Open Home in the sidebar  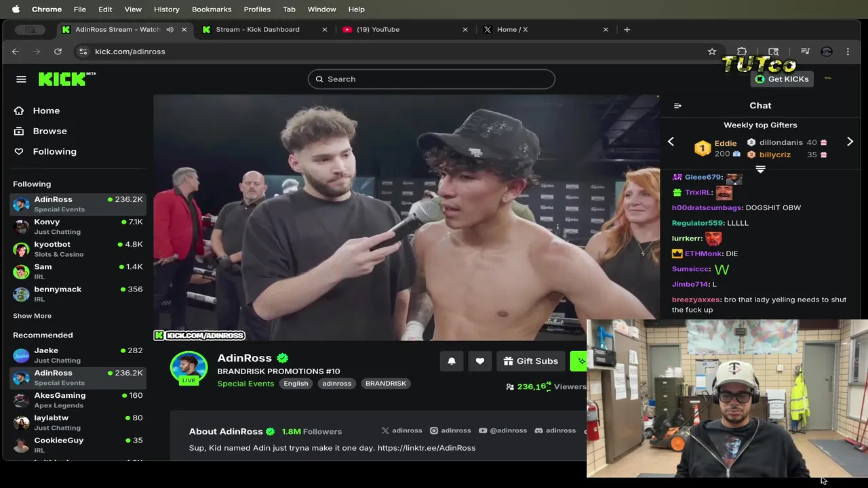[x=37, y=110]
